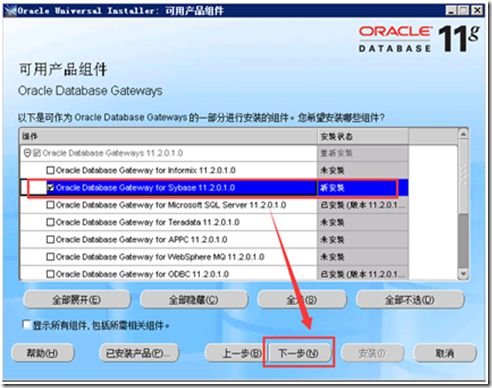Click the Oracle Universal Installer title bar icon
492x388 pixels.
11,11
